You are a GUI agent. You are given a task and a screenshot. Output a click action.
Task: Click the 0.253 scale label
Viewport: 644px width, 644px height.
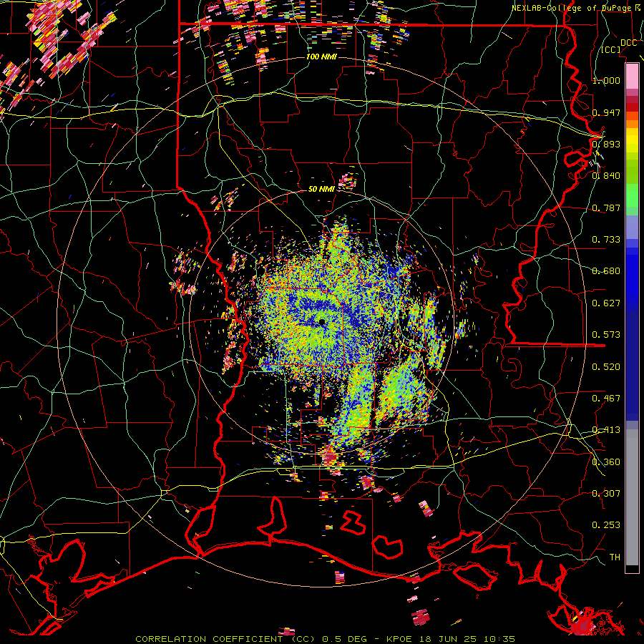coord(606,525)
